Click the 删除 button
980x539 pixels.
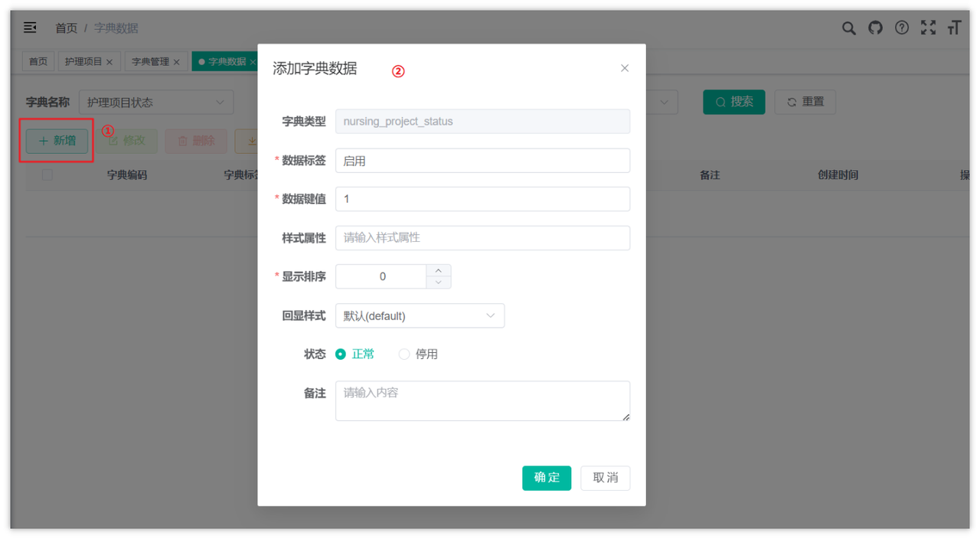[x=196, y=141]
